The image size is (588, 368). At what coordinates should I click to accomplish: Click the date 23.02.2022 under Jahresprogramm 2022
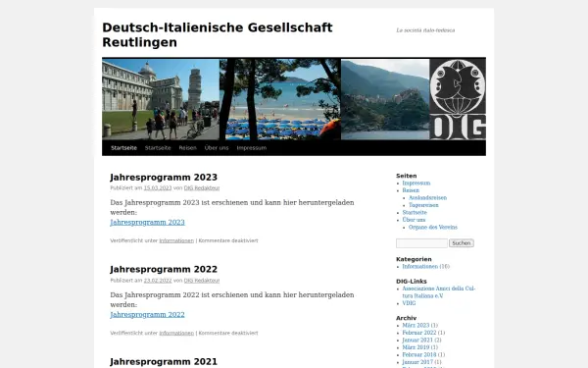[158, 281]
